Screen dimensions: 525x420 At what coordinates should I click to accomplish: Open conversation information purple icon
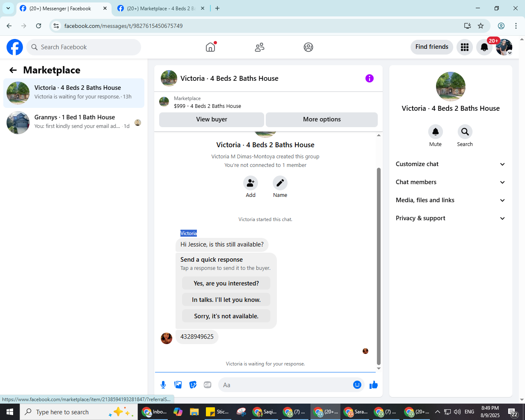click(x=370, y=78)
